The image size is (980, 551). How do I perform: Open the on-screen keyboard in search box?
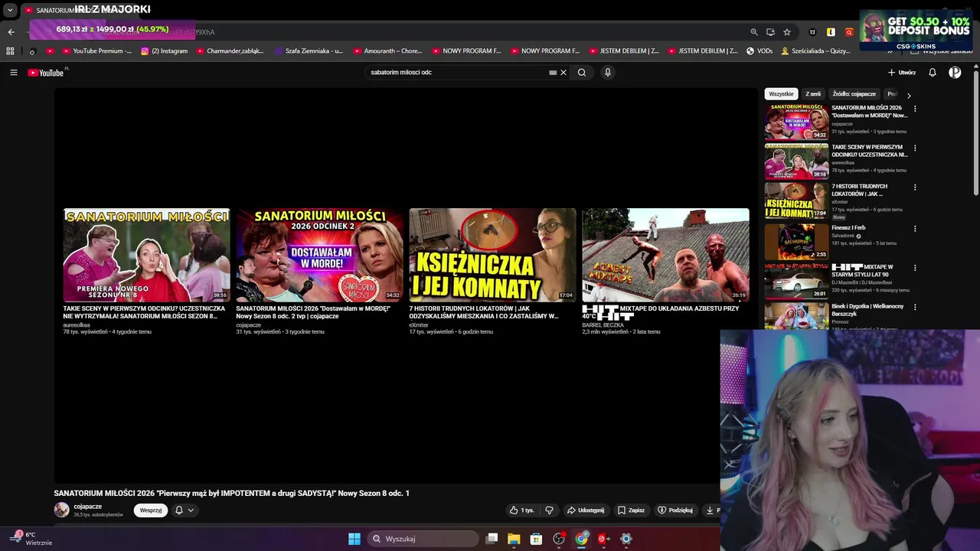point(553,73)
